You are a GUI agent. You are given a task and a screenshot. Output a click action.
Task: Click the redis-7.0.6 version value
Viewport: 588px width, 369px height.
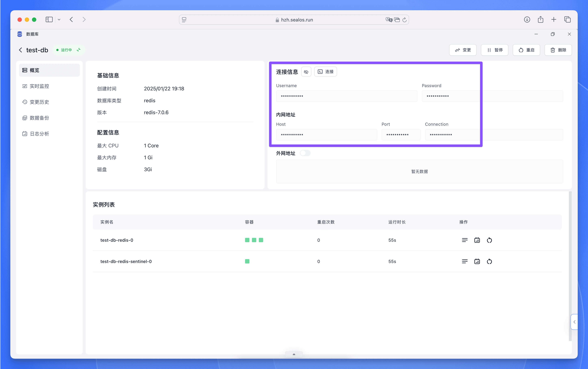156,112
